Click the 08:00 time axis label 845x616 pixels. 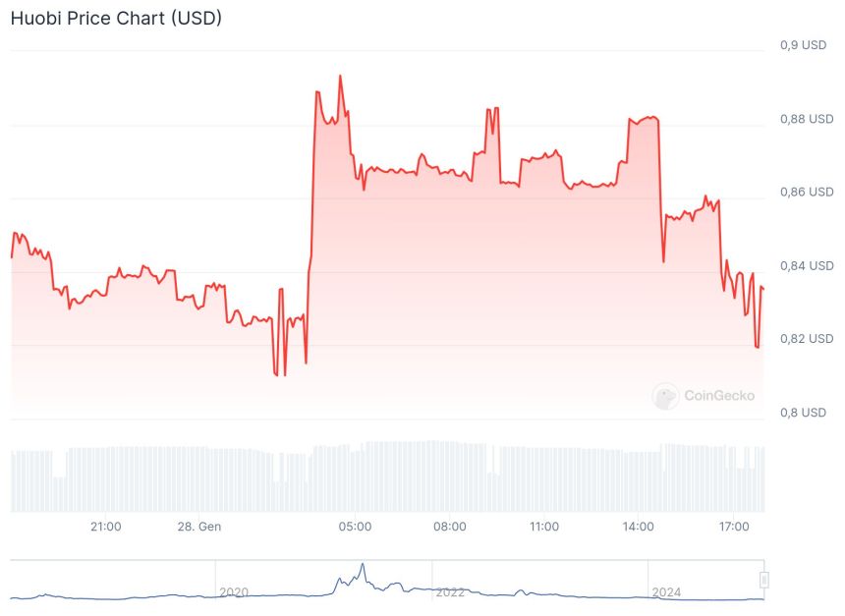pyautogui.click(x=450, y=527)
